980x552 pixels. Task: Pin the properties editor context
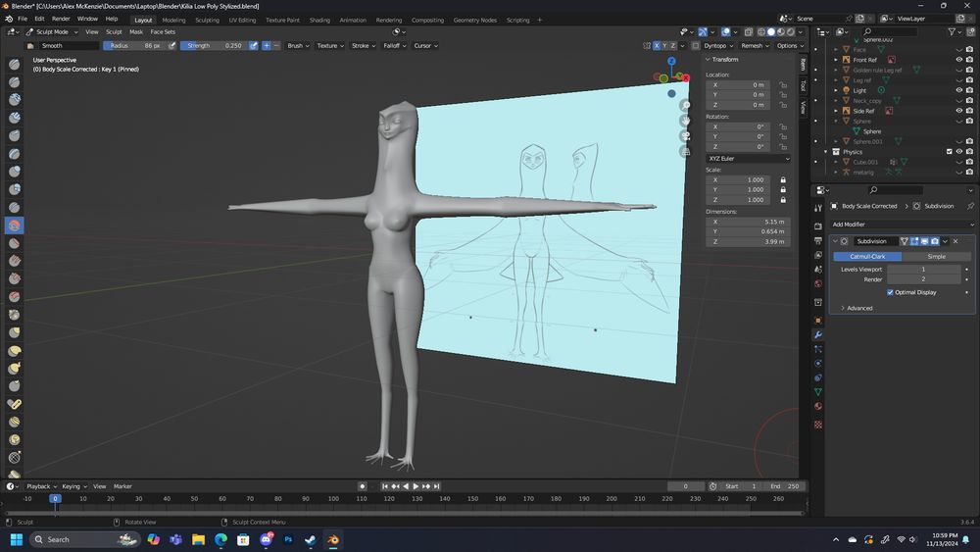(970, 206)
